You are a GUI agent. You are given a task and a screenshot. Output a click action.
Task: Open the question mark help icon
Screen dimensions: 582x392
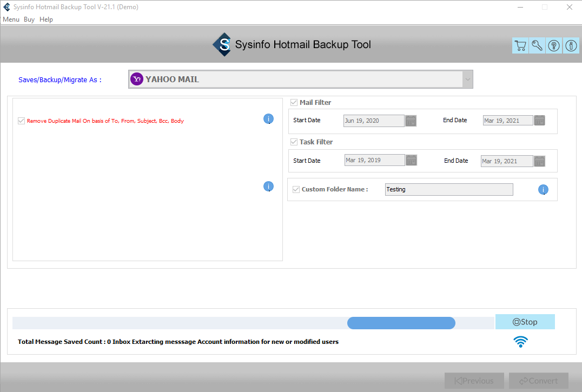[x=554, y=45]
